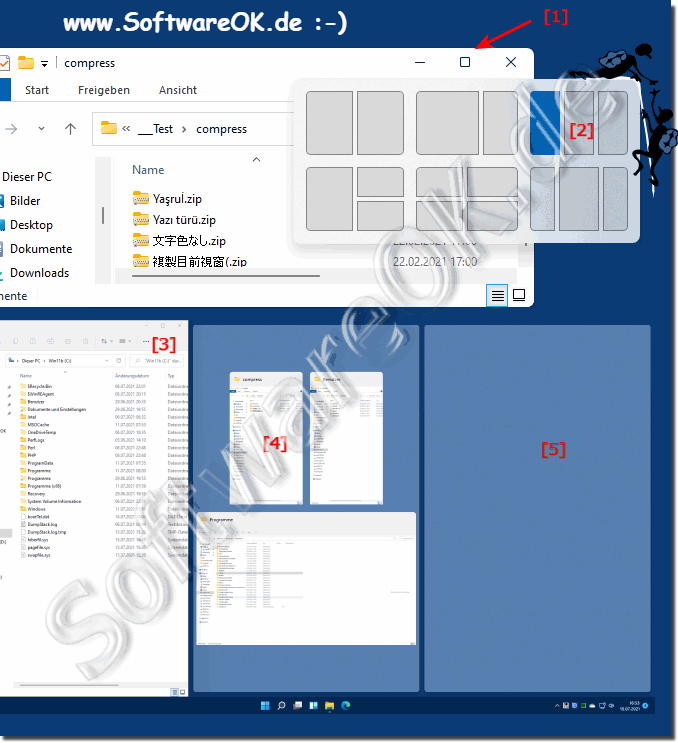The width and height of the screenshot is (678, 743).
Task: Switch compress window to large icons view
Action: (519, 295)
